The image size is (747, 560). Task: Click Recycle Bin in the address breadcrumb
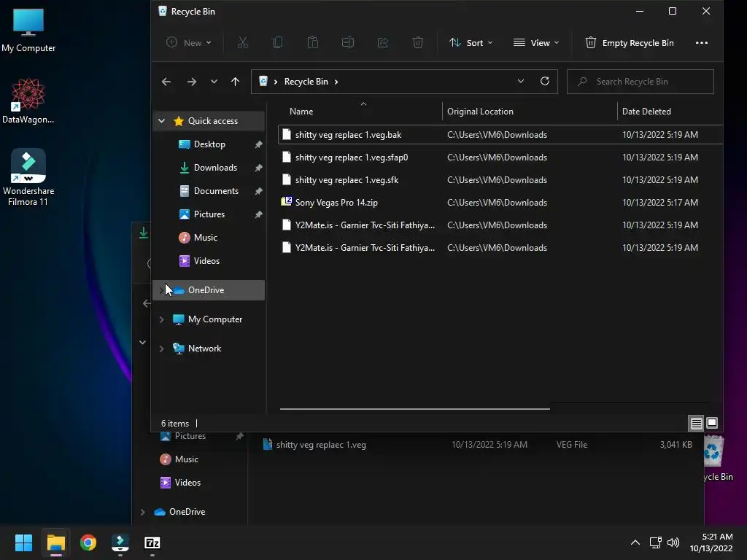pos(306,82)
